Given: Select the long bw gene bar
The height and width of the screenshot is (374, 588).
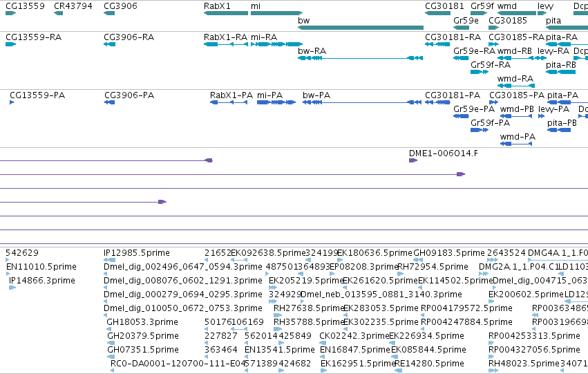Looking at the screenshot, I should (361, 28).
